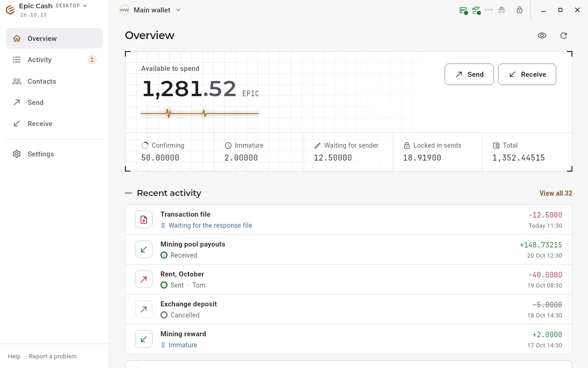Click the Waiting for the response file status
Screen dimensions: 588x368
206,225
